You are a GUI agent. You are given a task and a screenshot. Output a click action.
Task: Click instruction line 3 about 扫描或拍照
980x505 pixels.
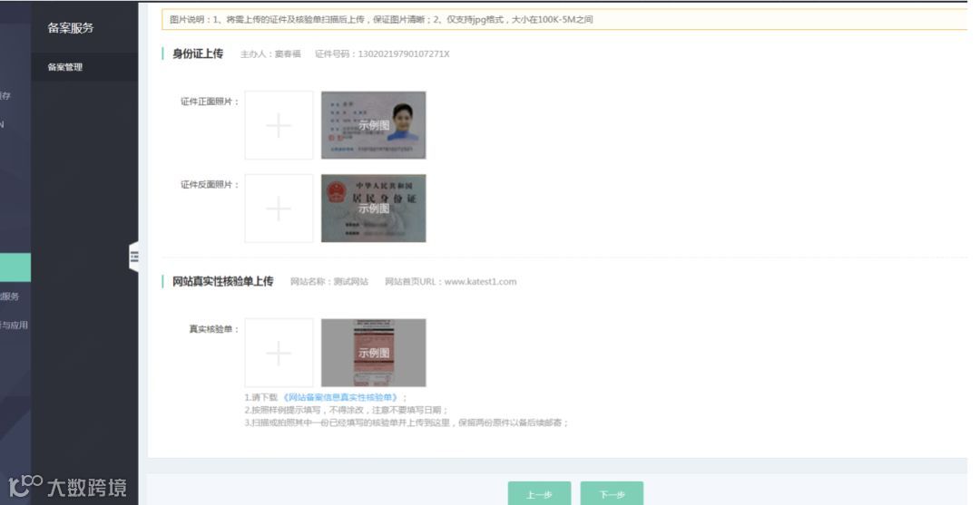click(407, 422)
